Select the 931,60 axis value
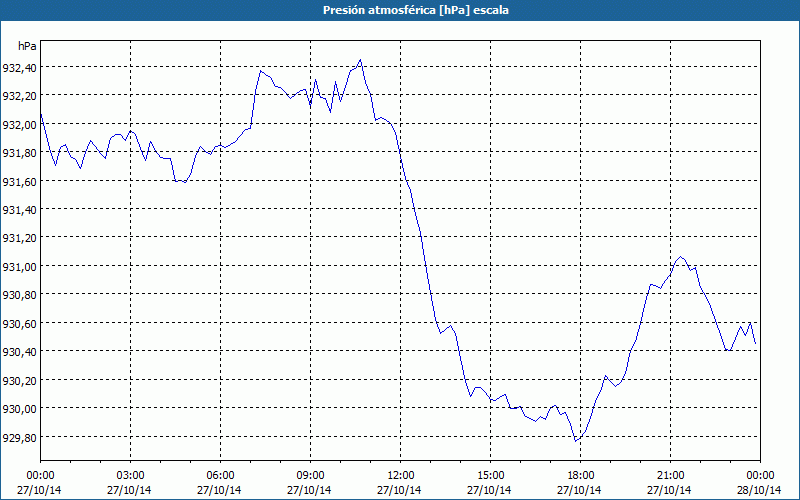The image size is (800, 500). coord(18,181)
